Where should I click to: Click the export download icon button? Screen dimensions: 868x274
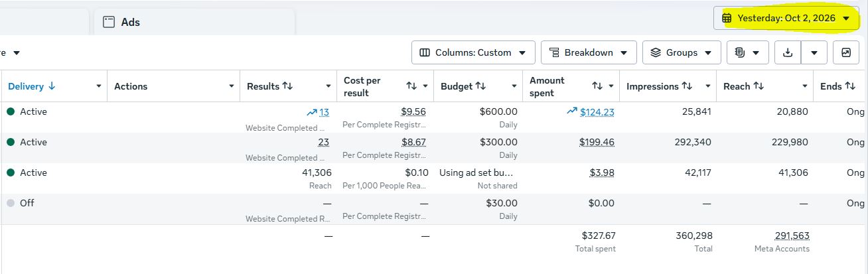[x=788, y=52]
